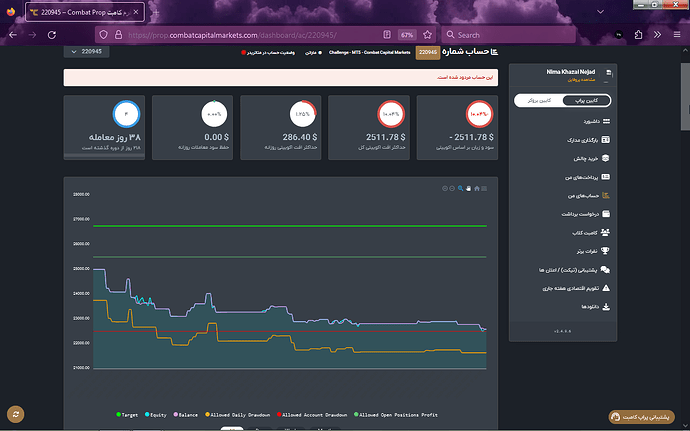Expand the Firefox tab list chevron

tap(600, 12)
